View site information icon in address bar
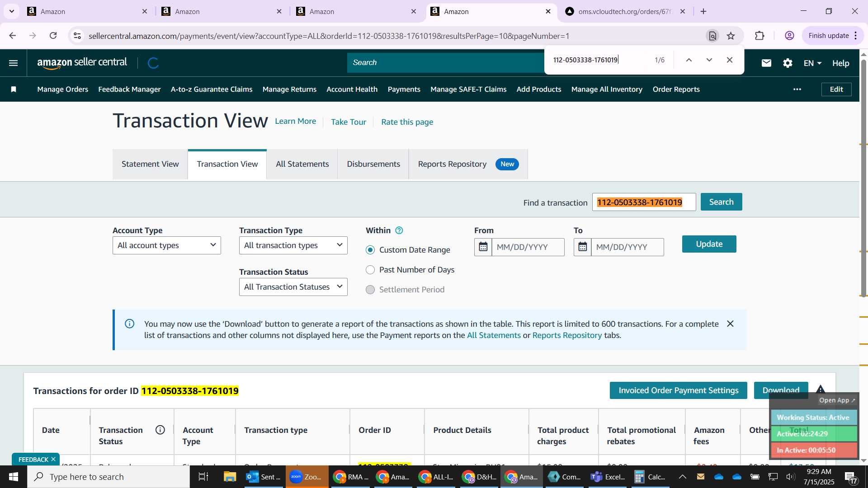Screen dimensions: 868x488 77,36
